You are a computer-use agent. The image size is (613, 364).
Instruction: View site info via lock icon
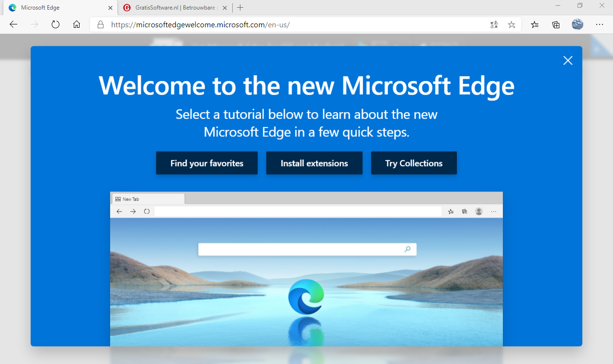click(x=101, y=24)
